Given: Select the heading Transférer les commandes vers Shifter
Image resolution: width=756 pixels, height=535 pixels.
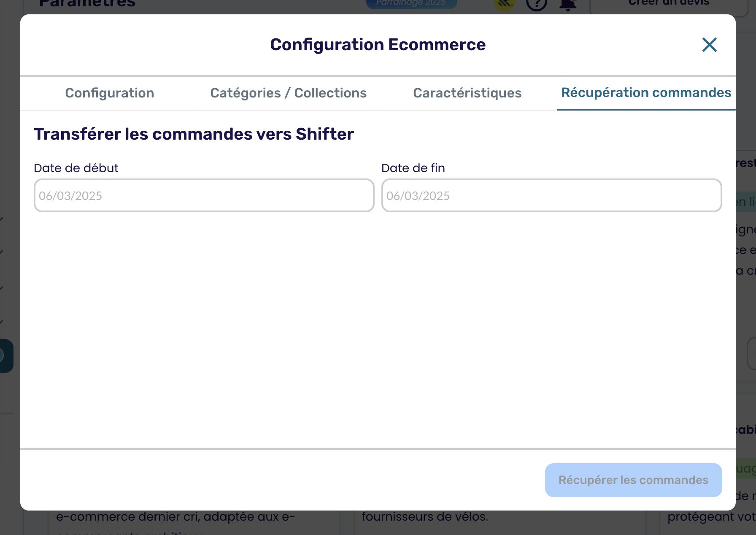Looking at the screenshot, I should (194, 134).
